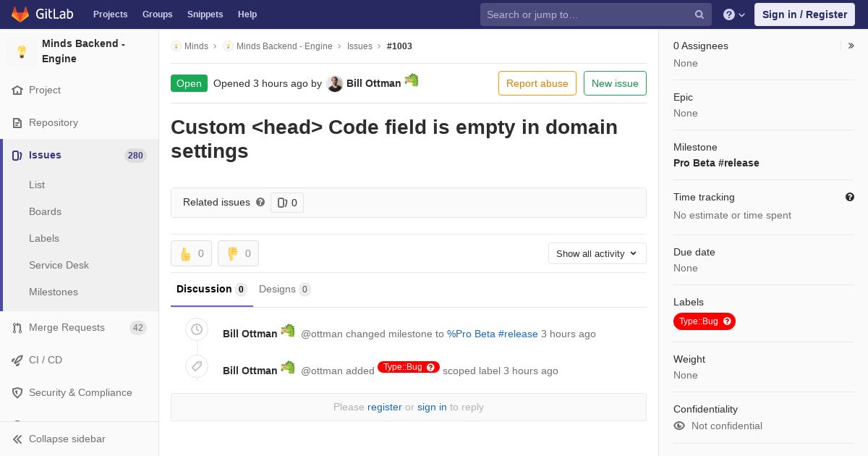Click the Issues count badge 280
The image size is (868, 456).
click(135, 156)
